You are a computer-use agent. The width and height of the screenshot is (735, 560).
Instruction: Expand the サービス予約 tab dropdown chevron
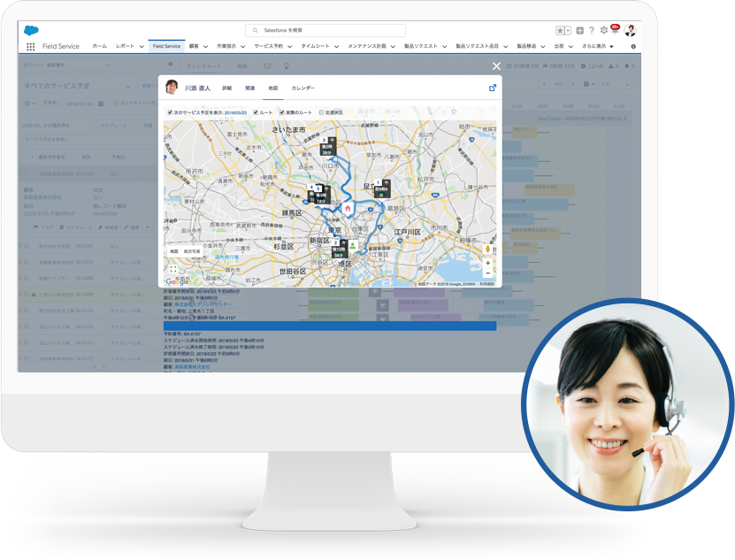tap(290, 46)
